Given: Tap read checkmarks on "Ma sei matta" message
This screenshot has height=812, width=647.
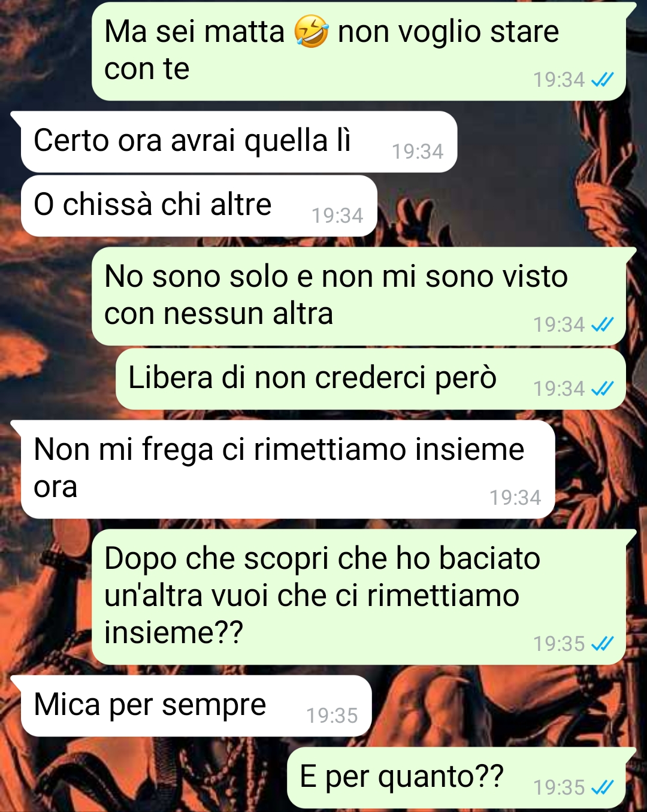Looking at the screenshot, I should [602, 80].
